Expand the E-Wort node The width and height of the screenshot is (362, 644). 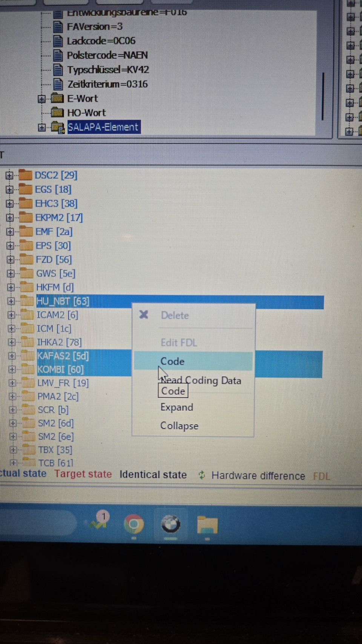(41, 99)
